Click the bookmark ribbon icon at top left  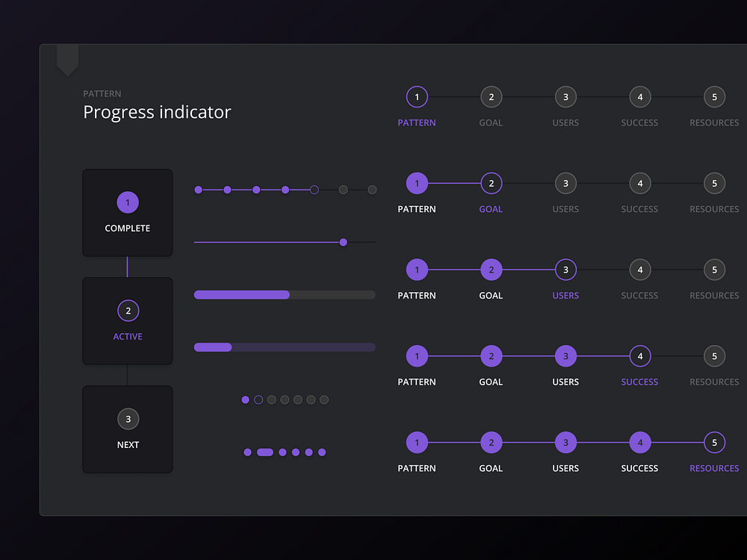[x=67, y=57]
